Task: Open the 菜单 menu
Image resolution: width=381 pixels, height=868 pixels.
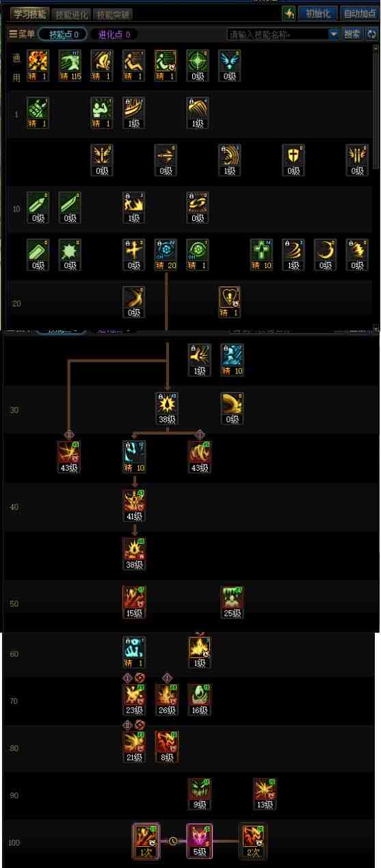Action: pyautogui.click(x=22, y=34)
